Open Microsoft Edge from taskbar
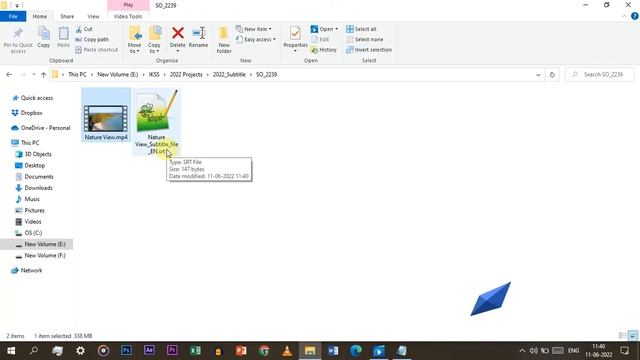The image size is (640, 360). click(x=356, y=351)
